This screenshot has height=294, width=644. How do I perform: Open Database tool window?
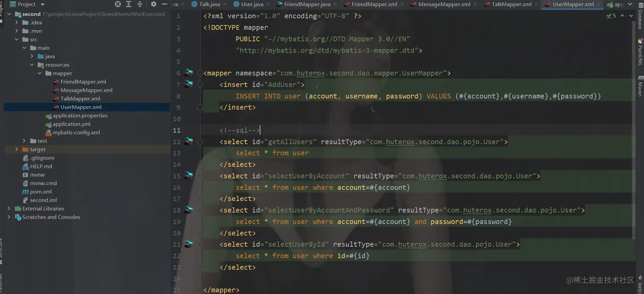coord(640,17)
